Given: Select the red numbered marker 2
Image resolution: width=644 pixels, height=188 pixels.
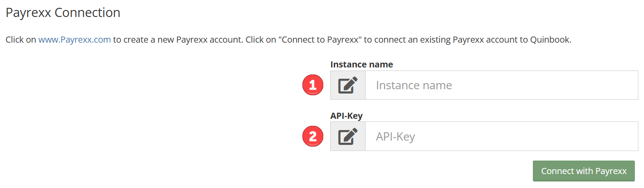Looking at the screenshot, I should point(313,137).
